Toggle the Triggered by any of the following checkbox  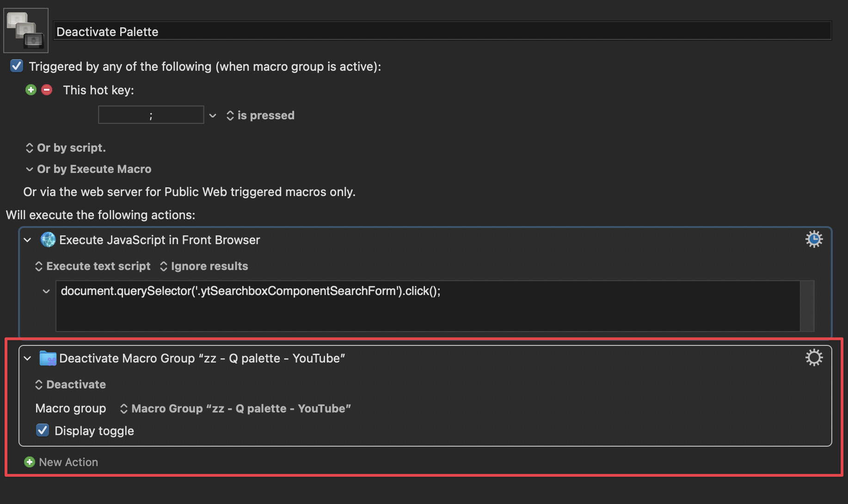click(x=17, y=66)
